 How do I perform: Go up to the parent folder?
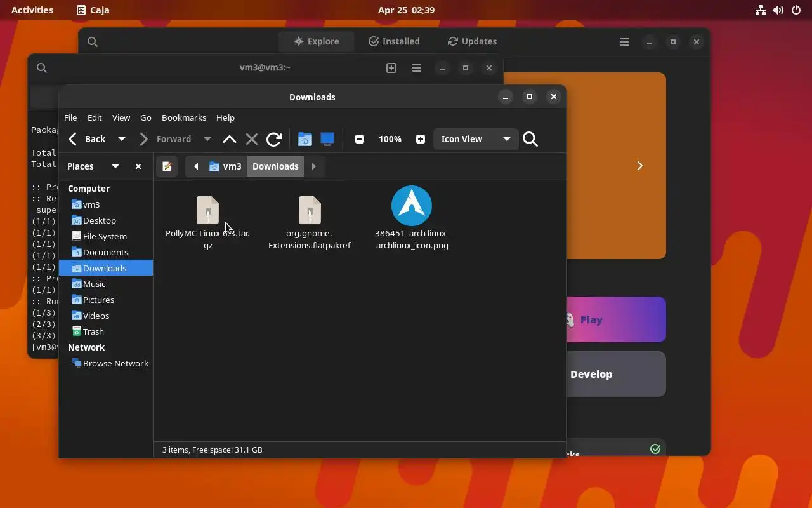[230, 139]
